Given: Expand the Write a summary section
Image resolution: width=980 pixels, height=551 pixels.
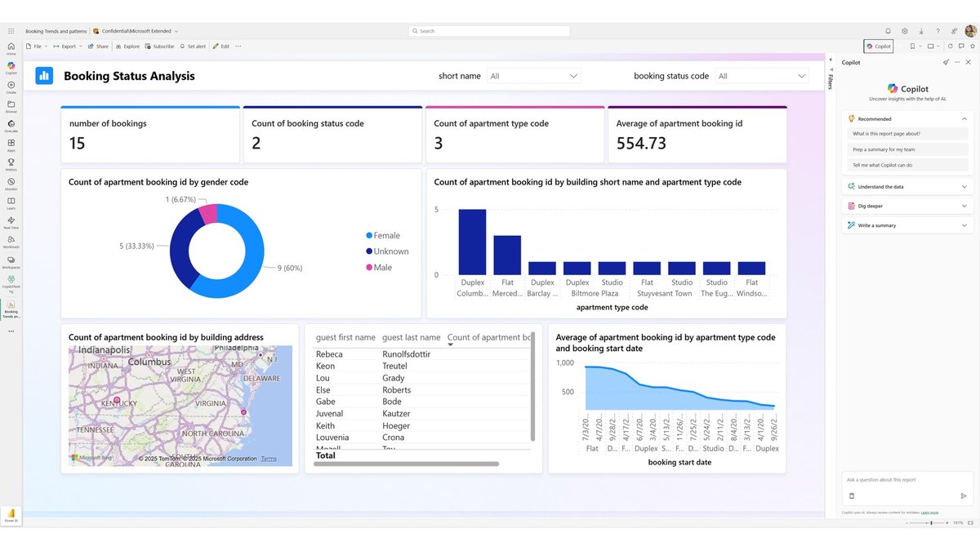Looking at the screenshot, I should tap(906, 225).
